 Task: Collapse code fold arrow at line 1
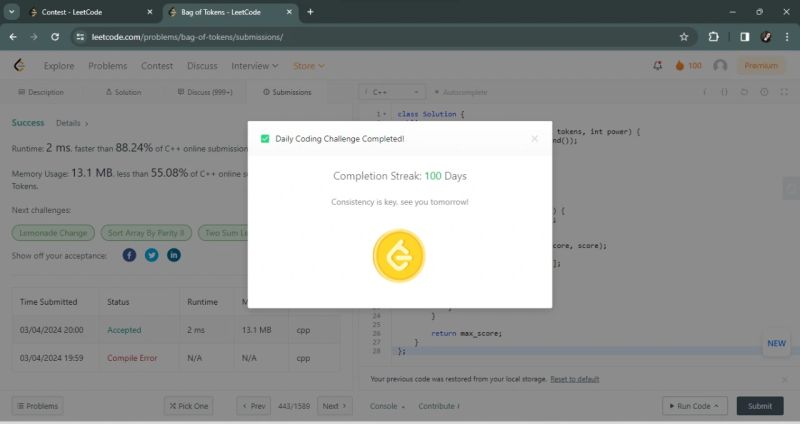[384, 114]
